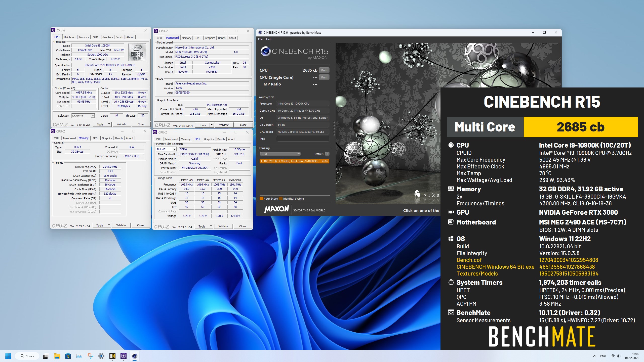This screenshot has height=362, width=644.
Task: Click the GFX Board RTX 3080 field
Action: pyautogui.click(x=303, y=132)
